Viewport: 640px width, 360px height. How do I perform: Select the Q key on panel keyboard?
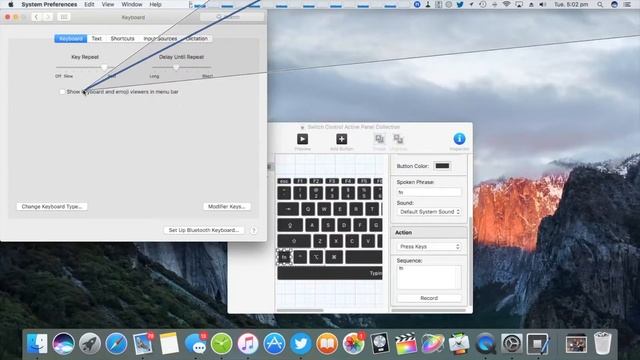tap(308, 209)
